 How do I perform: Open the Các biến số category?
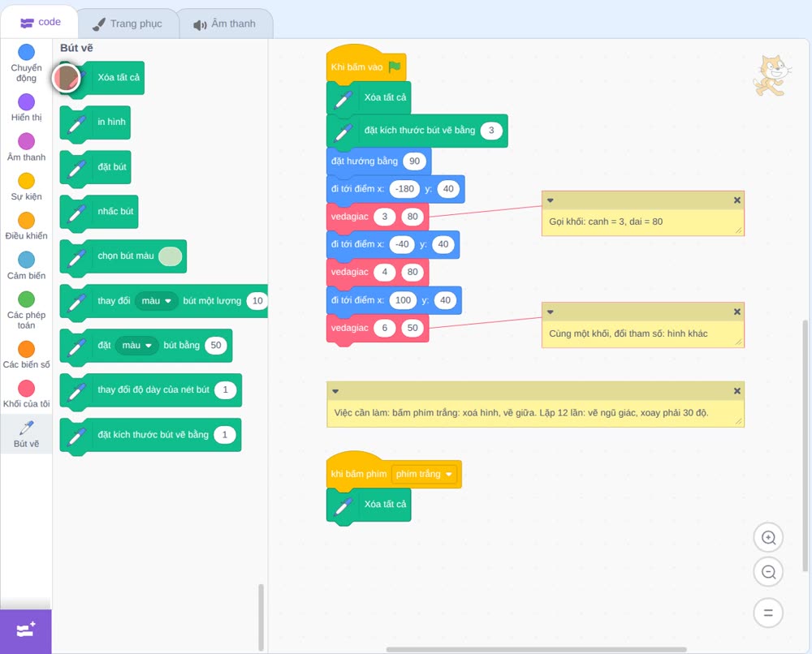point(27,355)
